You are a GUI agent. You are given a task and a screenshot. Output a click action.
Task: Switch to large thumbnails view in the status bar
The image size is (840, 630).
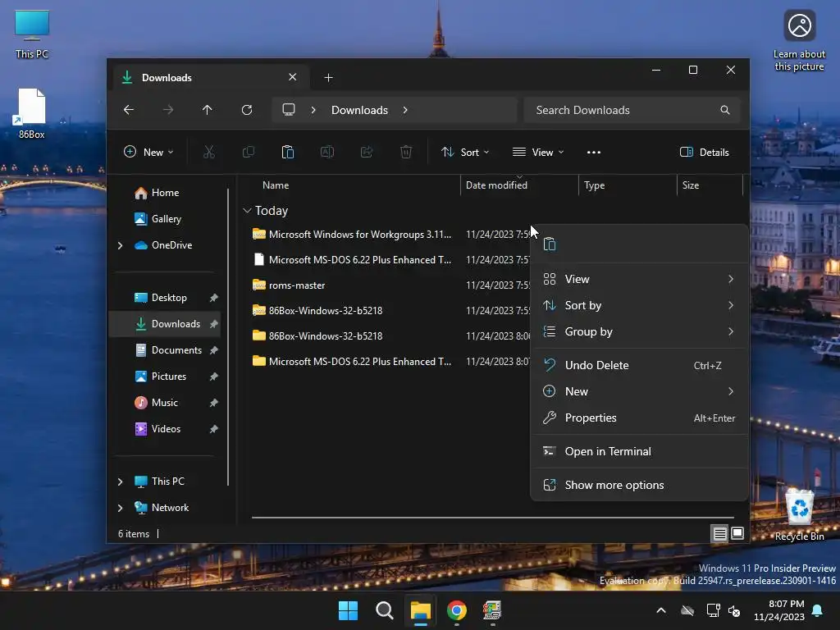[737, 533]
